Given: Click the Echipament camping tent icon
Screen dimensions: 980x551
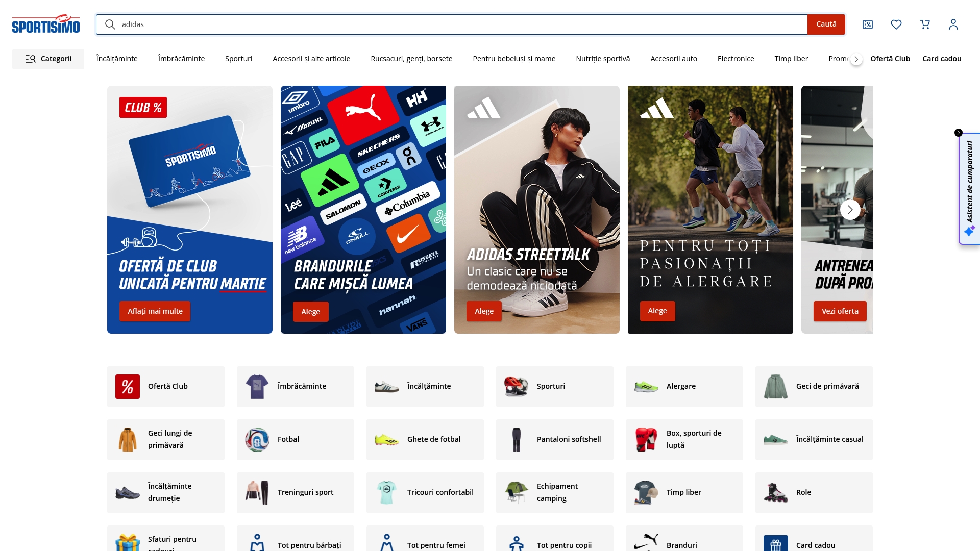Looking at the screenshot, I should (517, 493).
